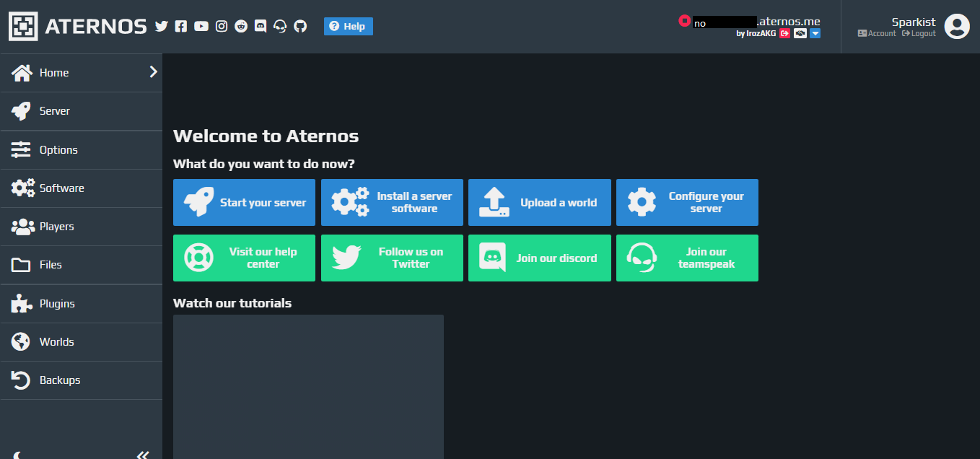The height and width of the screenshot is (459, 980).
Task: Open the Options page in sidebar
Action: [81, 150]
